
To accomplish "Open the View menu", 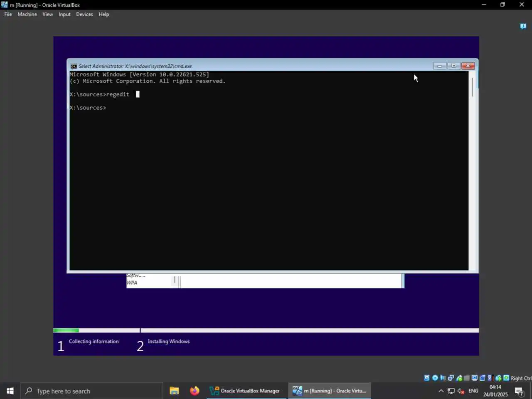I will pyautogui.click(x=47, y=14).
